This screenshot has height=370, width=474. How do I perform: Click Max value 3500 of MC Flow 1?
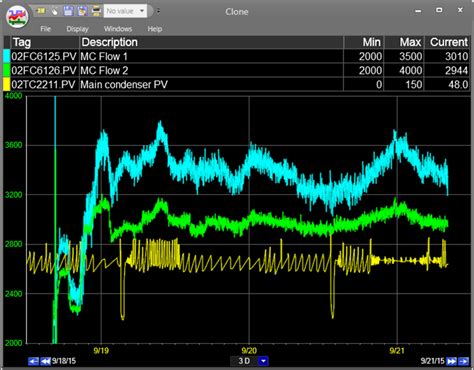(411, 56)
